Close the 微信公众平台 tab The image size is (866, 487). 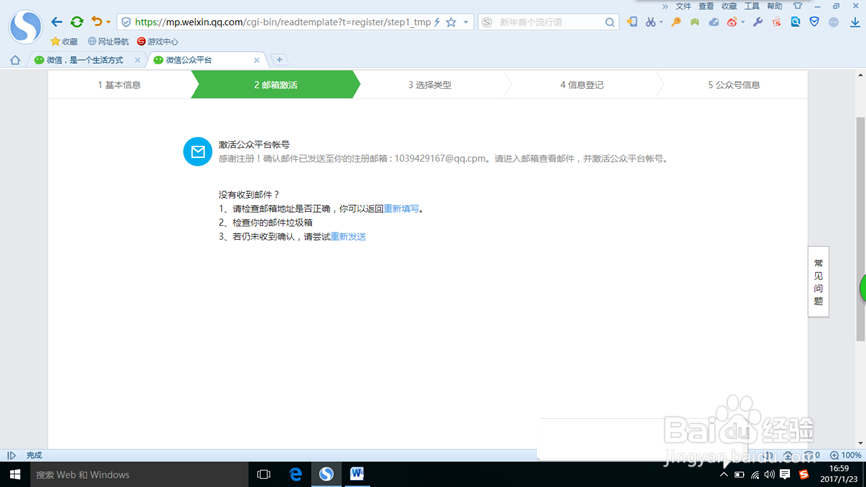pyautogui.click(x=257, y=60)
